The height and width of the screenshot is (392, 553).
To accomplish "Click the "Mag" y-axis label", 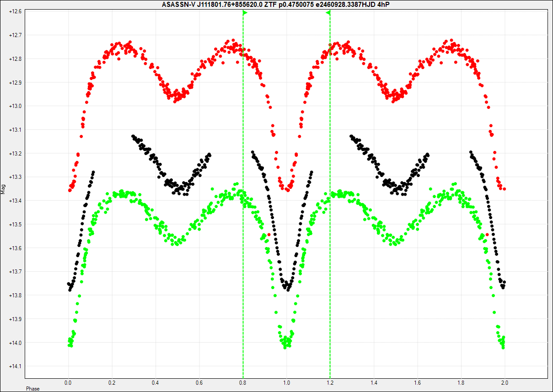I will [4, 188].
